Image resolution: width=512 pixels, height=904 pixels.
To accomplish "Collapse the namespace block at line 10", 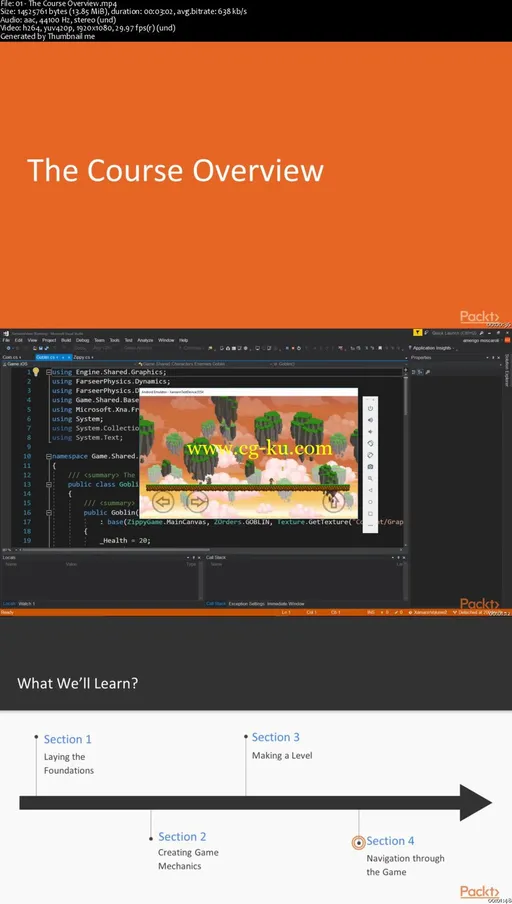I will 48,456.
